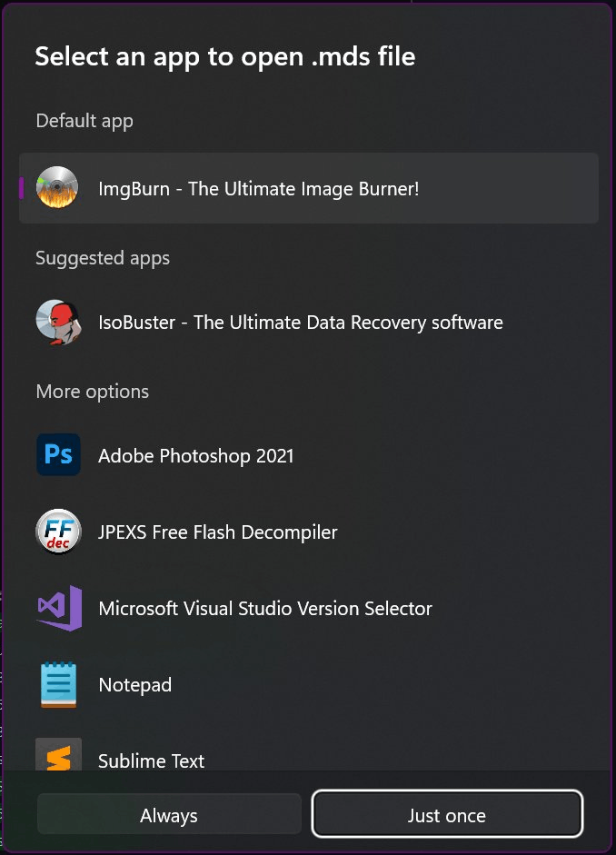Choose Microsoft Visual Studio Version Selector

309,608
